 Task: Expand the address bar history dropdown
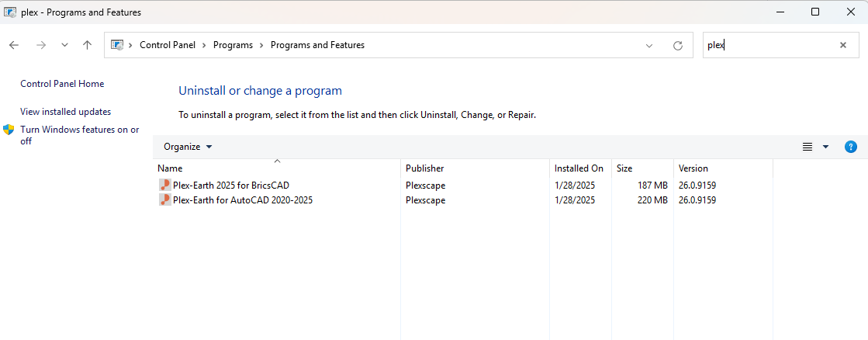point(649,45)
